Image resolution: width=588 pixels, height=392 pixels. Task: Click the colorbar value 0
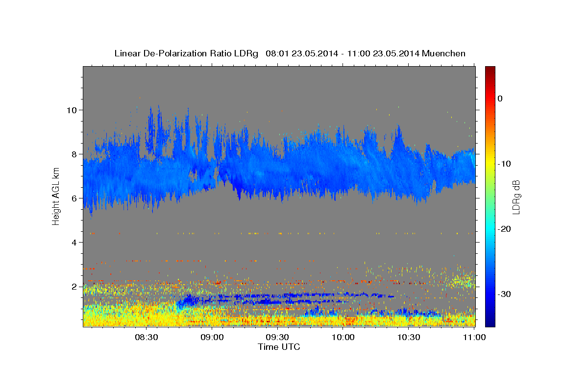(500, 98)
